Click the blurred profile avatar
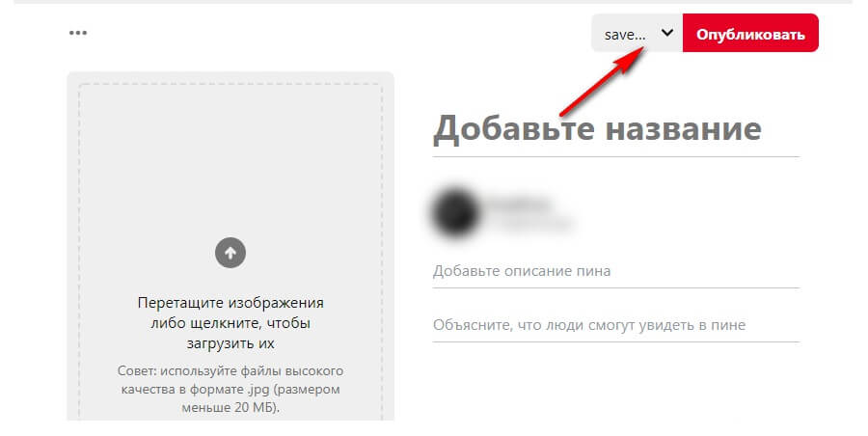This screenshot has height=436, width=868. coord(455,213)
